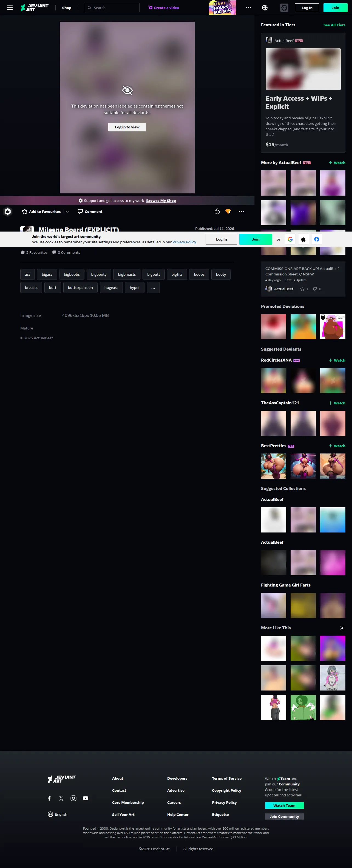Open the About footer link
Screen dimensions: 352x868
[118, 778]
